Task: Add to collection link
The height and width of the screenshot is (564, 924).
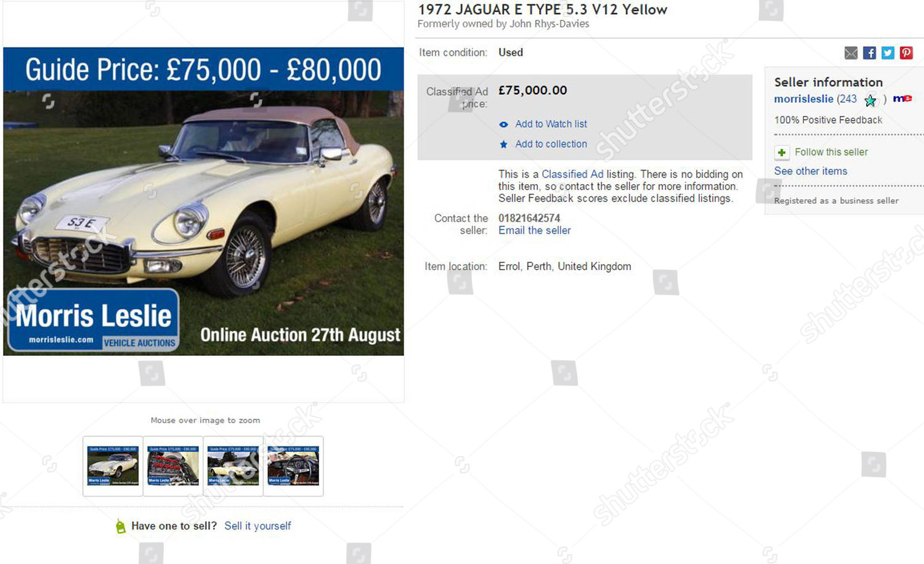Action: point(551,144)
